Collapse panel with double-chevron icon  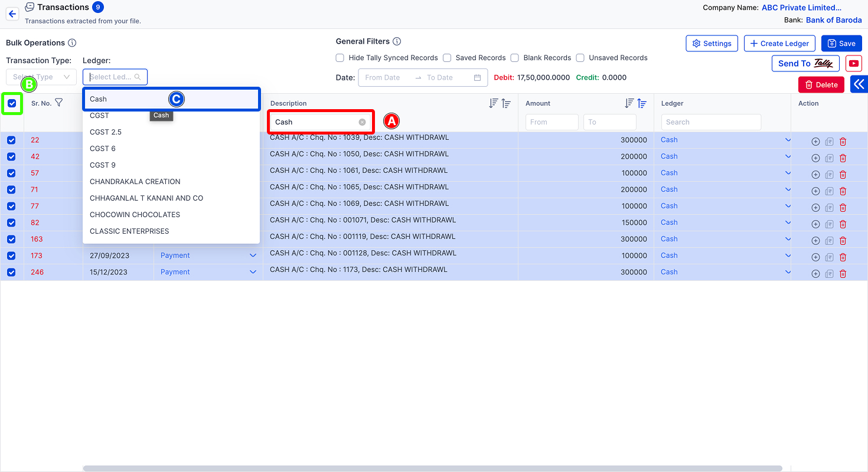(x=859, y=84)
